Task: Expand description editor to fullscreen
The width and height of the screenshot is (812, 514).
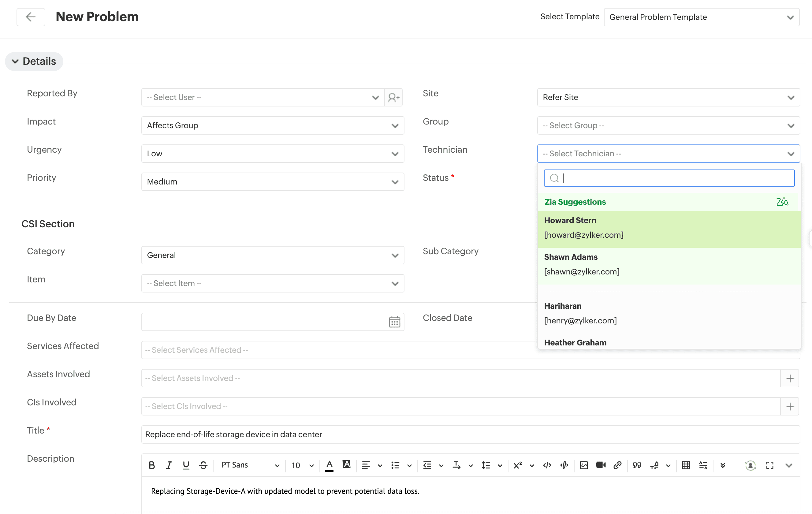Action: [770, 465]
